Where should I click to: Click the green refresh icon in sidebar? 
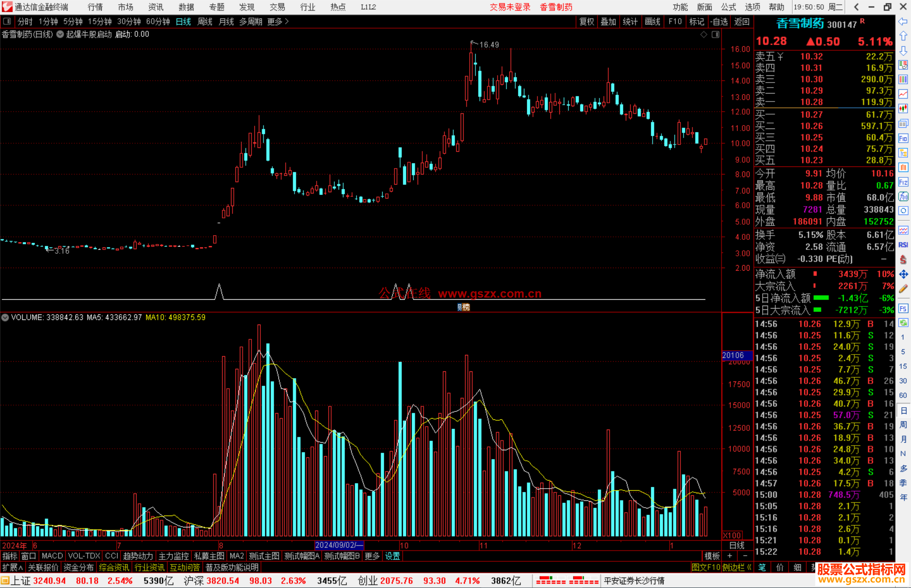coord(903,322)
